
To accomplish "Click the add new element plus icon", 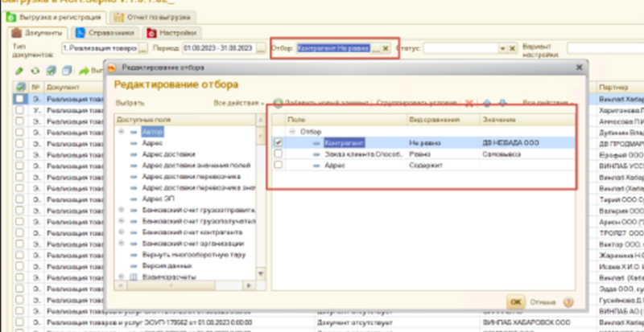I will (x=278, y=103).
